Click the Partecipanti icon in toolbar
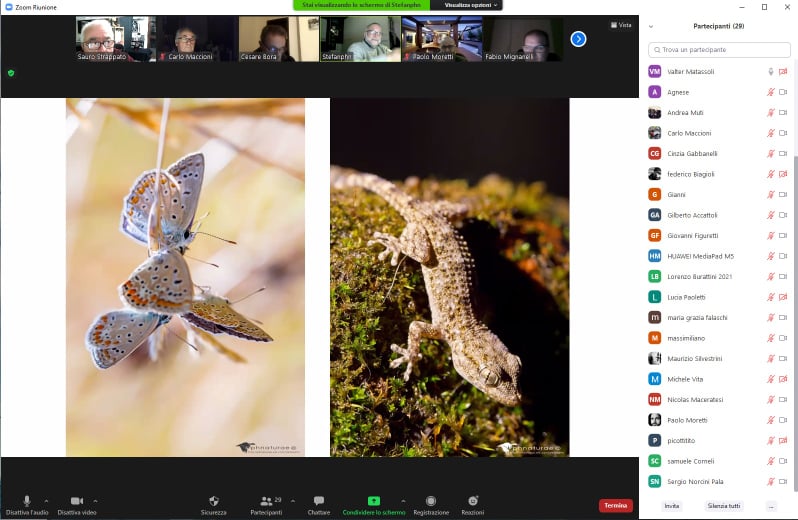Viewport: 798px width, 520px height. click(x=266, y=500)
